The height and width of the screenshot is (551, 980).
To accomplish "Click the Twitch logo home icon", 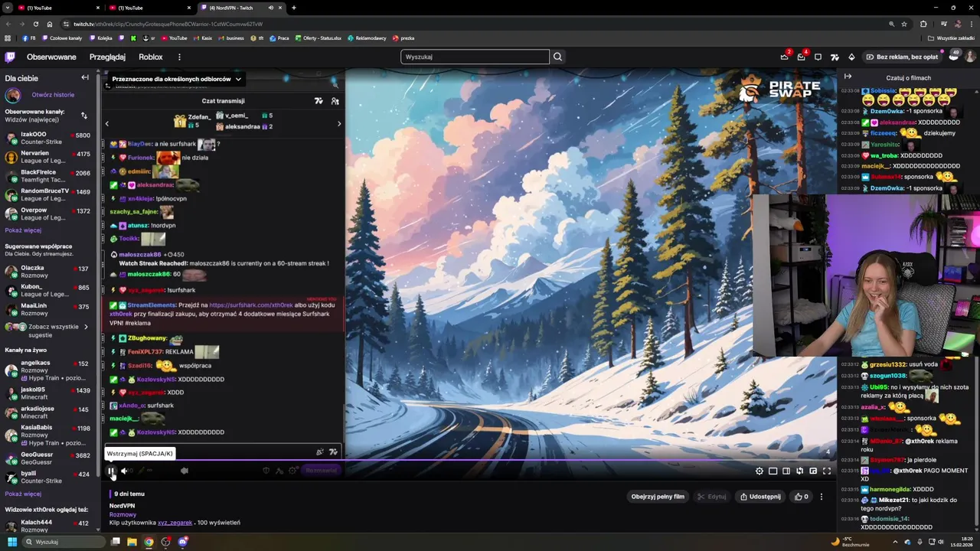I will (10, 57).
